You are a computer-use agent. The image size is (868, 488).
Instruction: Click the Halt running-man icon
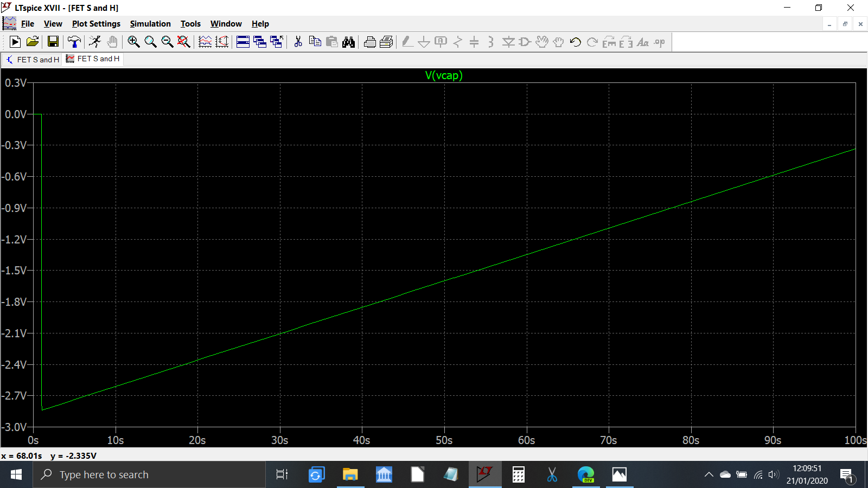click(95, 42)
